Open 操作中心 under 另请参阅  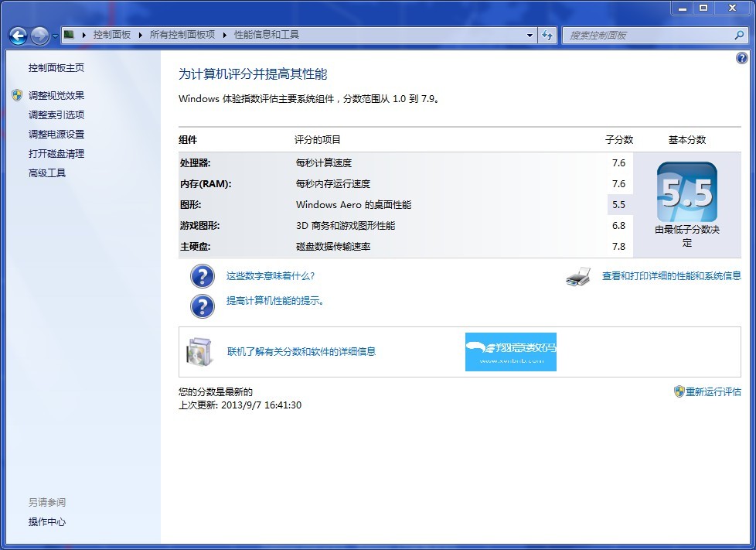coord(47,521)
